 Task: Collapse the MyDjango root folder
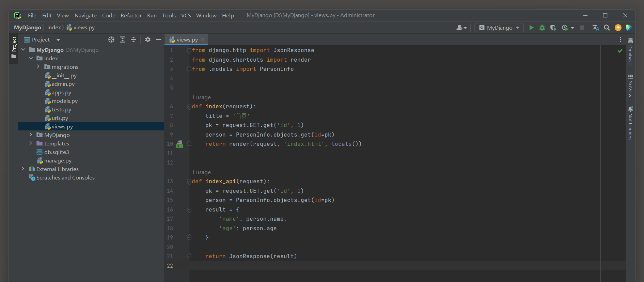[23, 50]
